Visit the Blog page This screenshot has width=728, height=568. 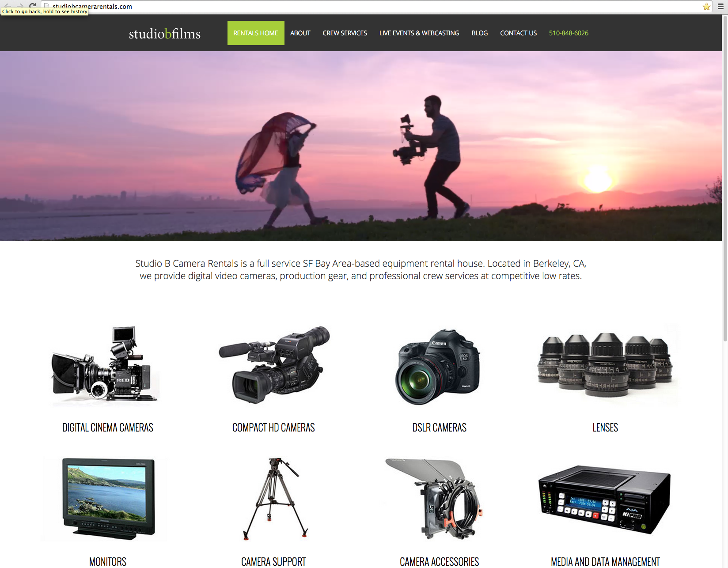(479, 33)
